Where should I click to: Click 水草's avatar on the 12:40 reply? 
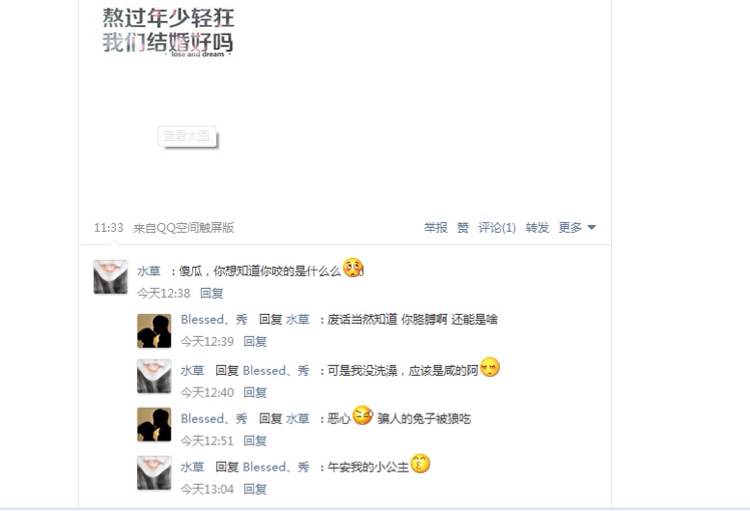point(154,376)
